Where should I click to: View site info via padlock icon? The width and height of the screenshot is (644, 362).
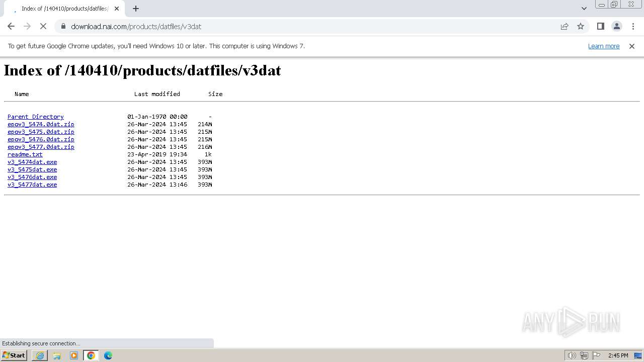(x=63, y=26)
